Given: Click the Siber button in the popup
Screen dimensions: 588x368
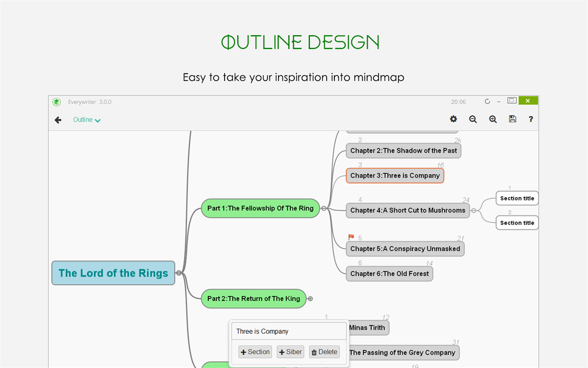Looking at the screenshot, I should click(290, 352).
